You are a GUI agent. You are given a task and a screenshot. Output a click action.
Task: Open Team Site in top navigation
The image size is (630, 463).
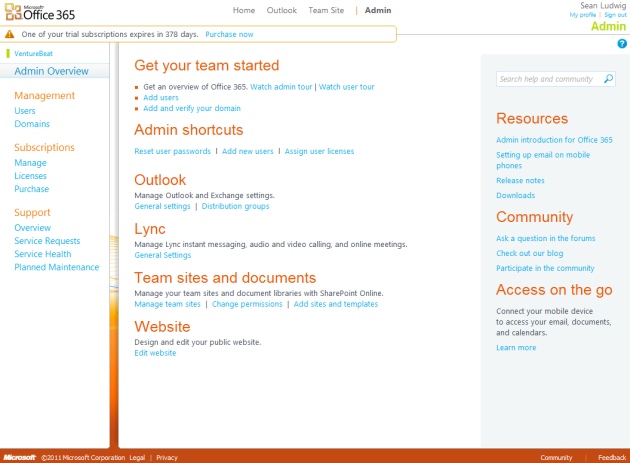pos(326,10)
